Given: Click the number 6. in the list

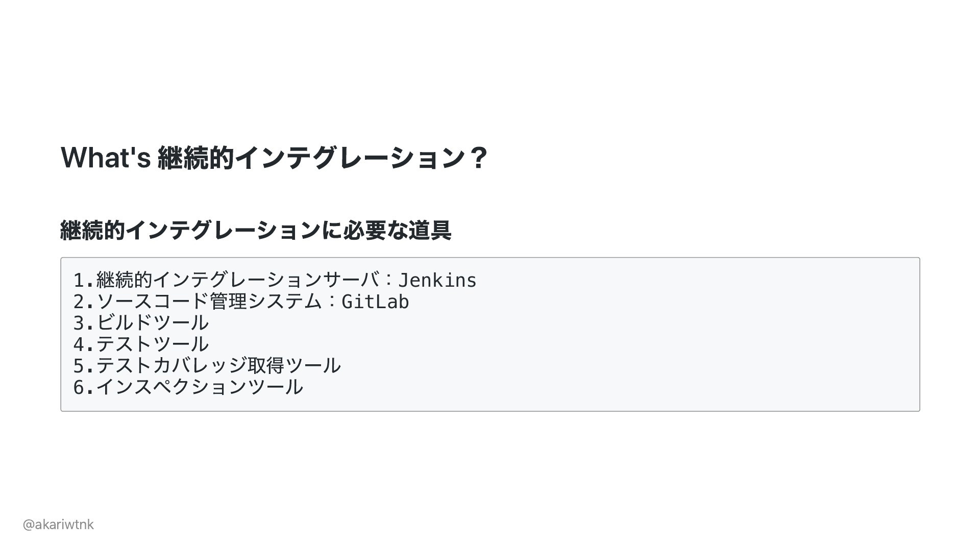Looking at the screenshot, I should (x=84, y=387).
